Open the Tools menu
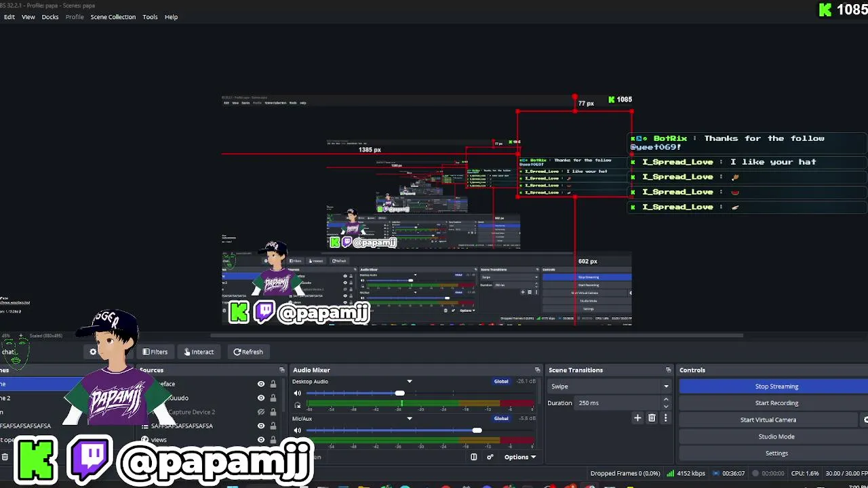Image resolution: width=868 pixels, height=488 pixels. [150, 17]
